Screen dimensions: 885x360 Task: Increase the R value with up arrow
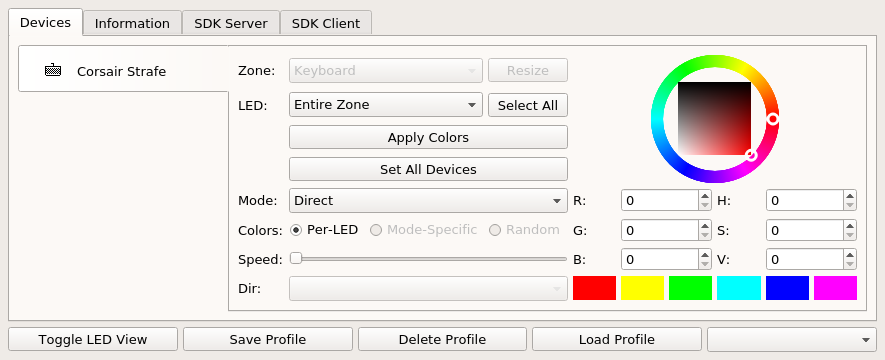704,195
